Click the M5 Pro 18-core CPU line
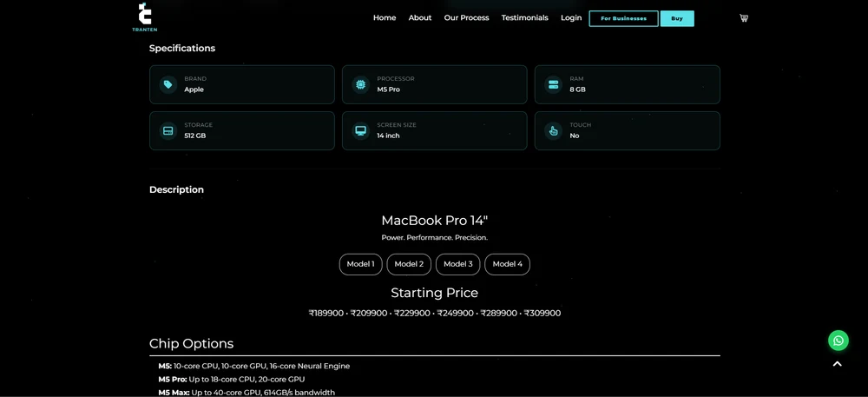 coord(232,380)
